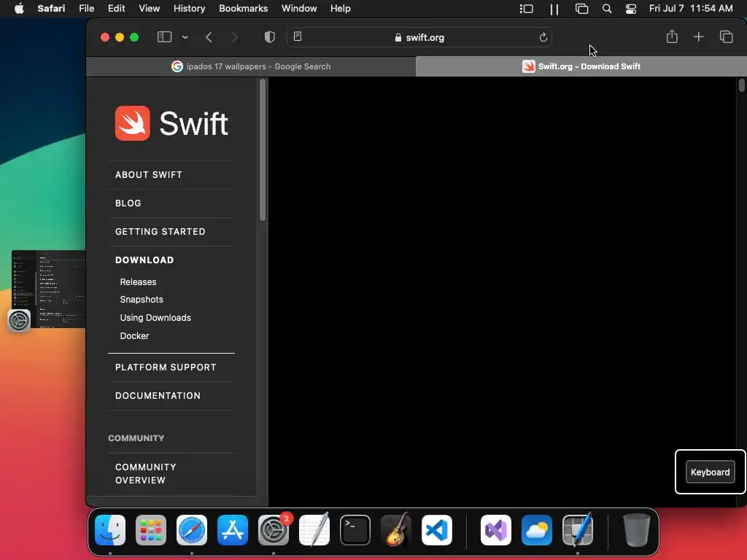Open the View menu
This screenshot has height=560, width=747.
pos(149,9)
